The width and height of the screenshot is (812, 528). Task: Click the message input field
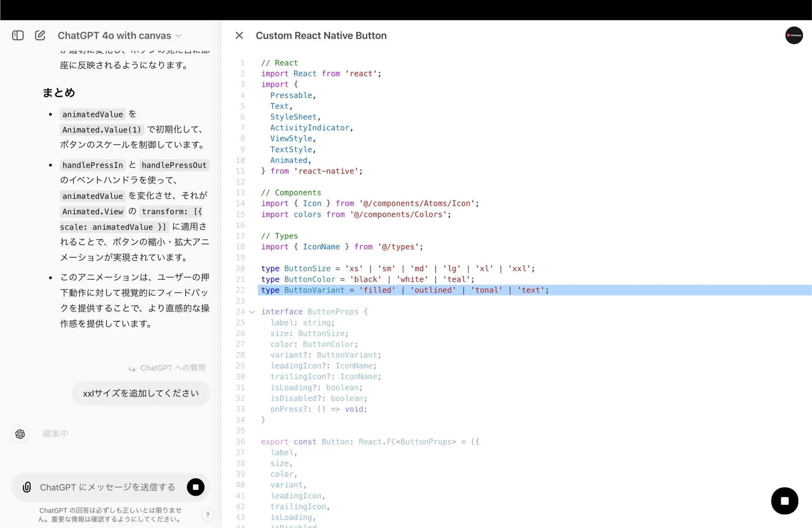point(106,487)
